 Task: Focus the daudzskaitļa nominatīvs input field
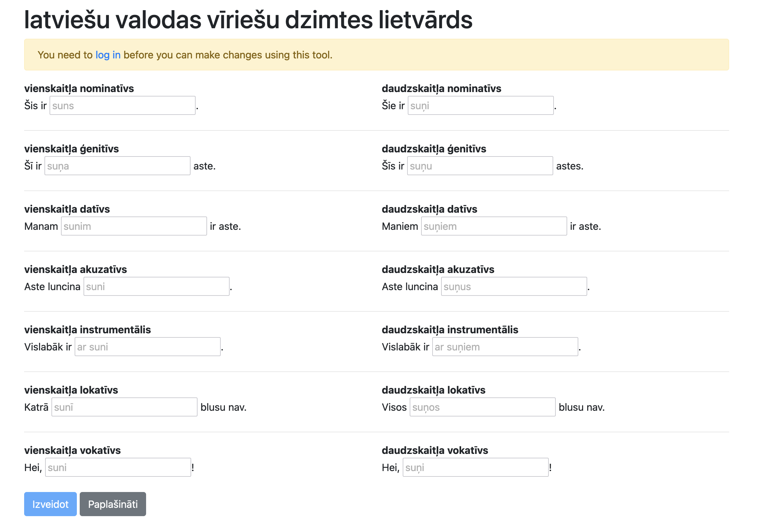click(x=480, y=105)
